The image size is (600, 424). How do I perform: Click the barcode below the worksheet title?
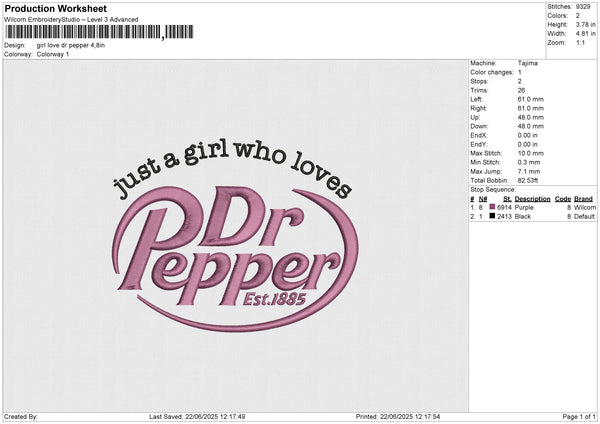pyautogui.click(x=99, y=32)
